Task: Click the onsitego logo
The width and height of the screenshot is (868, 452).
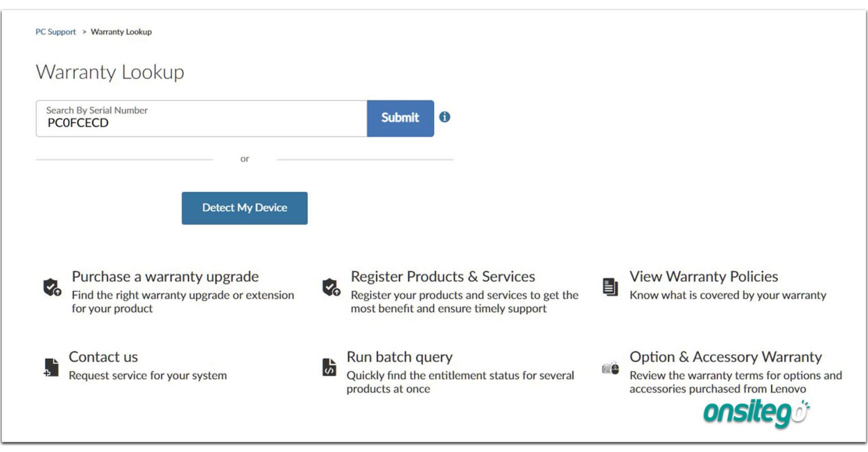Action: pyautogui.click(x=756, y=414)
